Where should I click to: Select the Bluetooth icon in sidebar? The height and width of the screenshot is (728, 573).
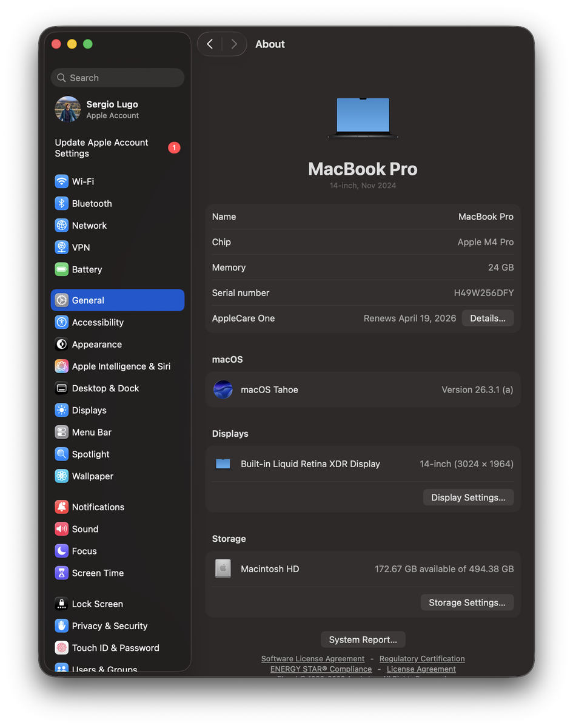point(61,203)
